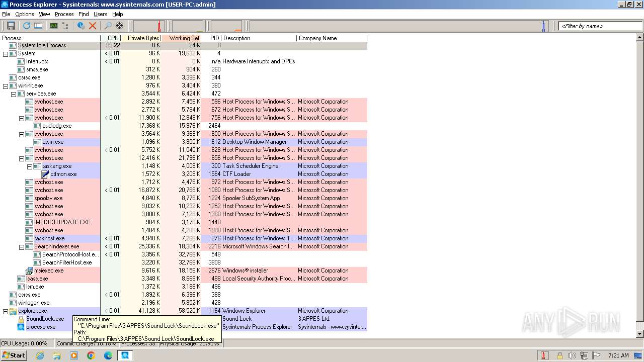Viewport: 644px width, 362px height.
Task: Open the Find menu
Action: [84, 14]
